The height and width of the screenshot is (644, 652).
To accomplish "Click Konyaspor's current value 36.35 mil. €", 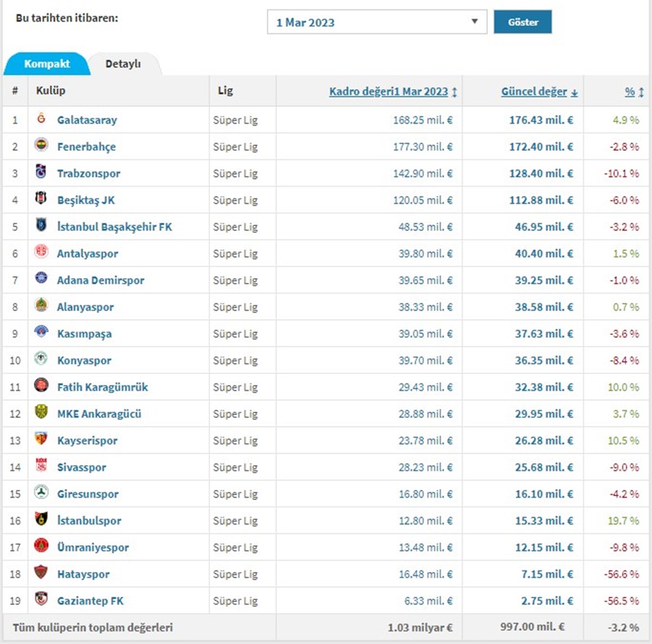I will [x=544, y=361].
